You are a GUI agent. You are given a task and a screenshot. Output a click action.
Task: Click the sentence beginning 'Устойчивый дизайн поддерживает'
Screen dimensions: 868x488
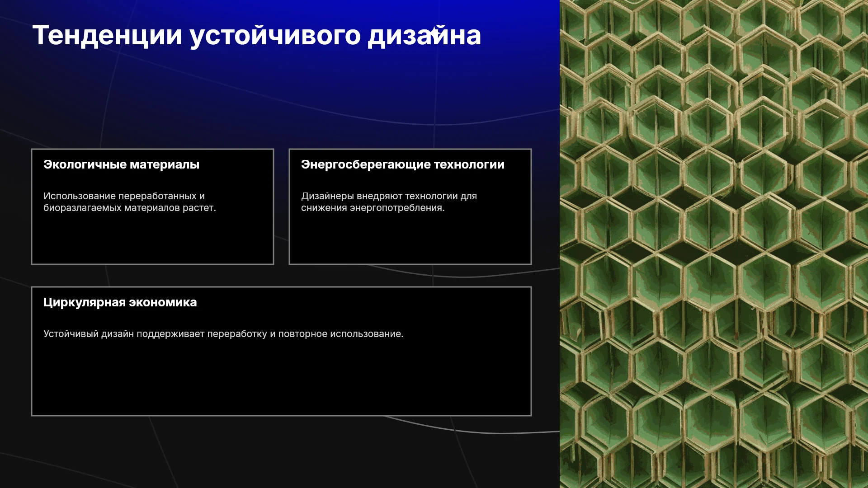(x=223, y=334)
